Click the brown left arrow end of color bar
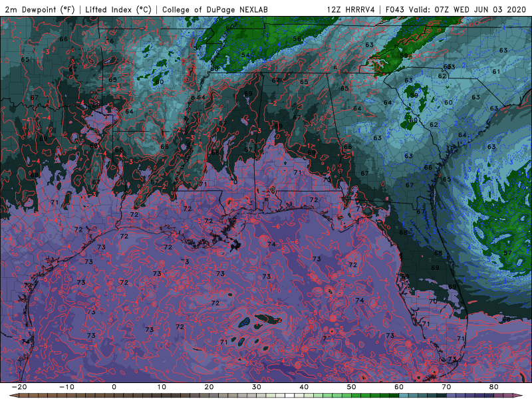 [x=14, y=396]
